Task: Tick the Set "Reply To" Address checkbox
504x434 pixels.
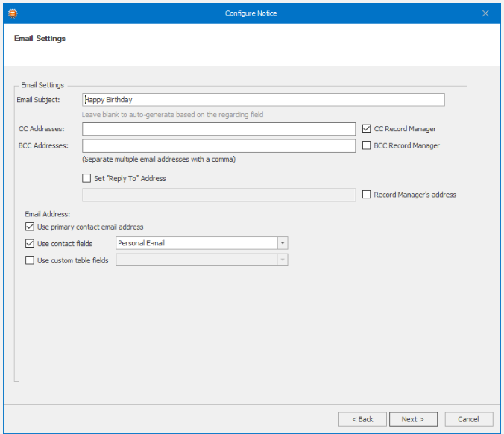Action: click(x=86, y=178)
